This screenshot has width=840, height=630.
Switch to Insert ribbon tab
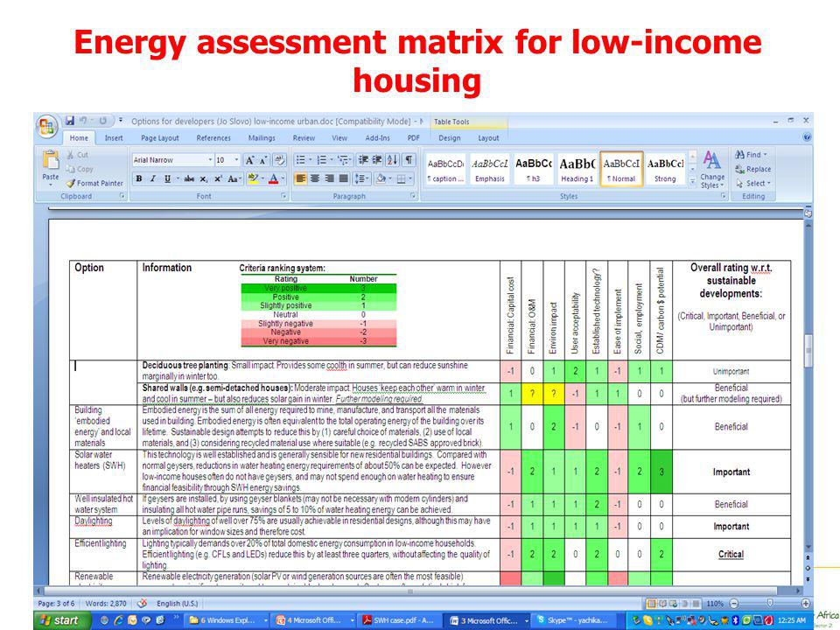[x=114, y=138]
